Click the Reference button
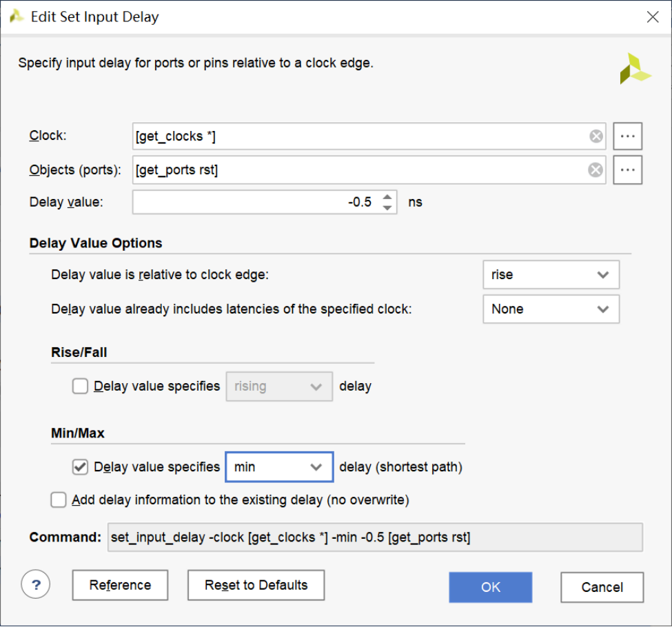Viewport: 672px width, 627px height. (120, 586)
